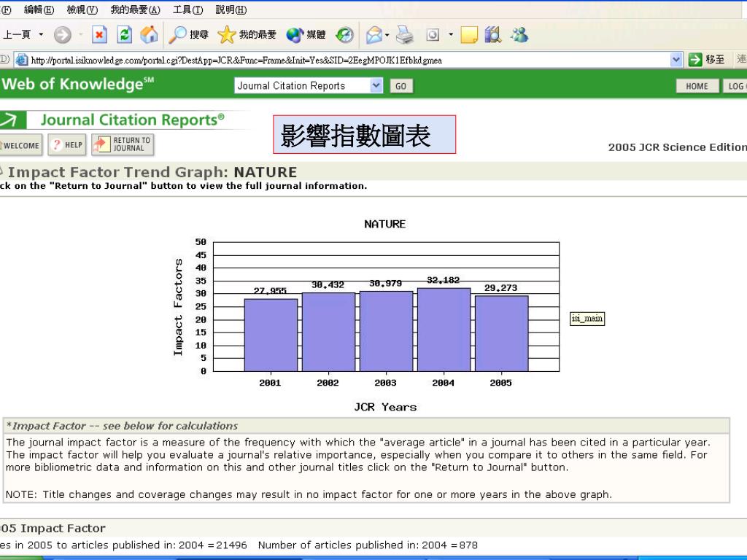Viewport: 747px width, 560px height.
Task: Open the Search (搜尋) magnifier tool
Action: [189, 34]
